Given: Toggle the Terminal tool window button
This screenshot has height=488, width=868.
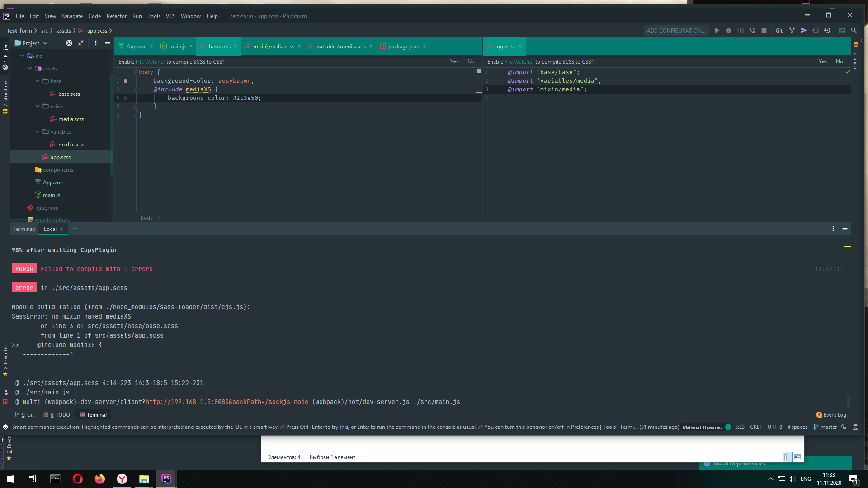Looking at the screenshot, I should [x=94, y=415].
